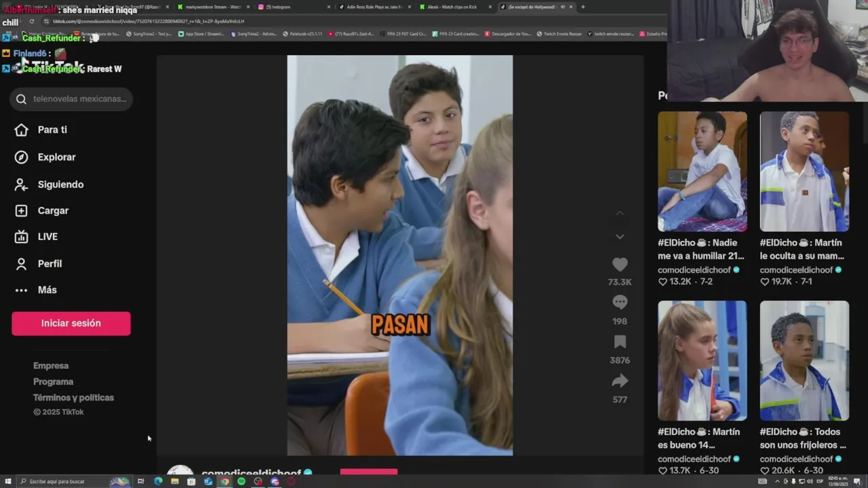The width and height of the screenshot is (868, 488).
Task: Click the main video to pause playback
Action: pos(400,256)
